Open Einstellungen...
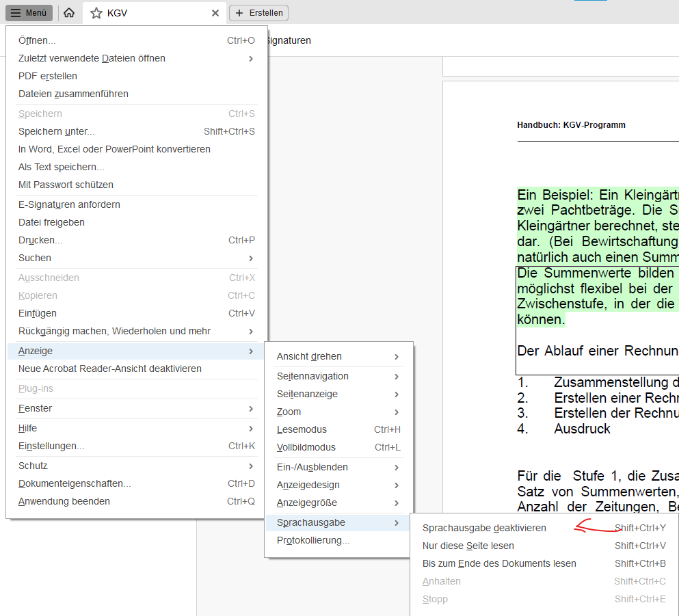This screenshot has height=616, width=679. (136, 446)
